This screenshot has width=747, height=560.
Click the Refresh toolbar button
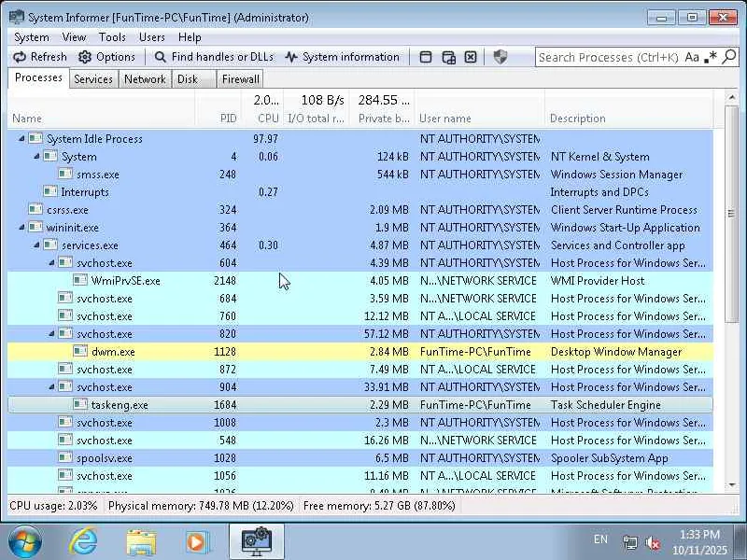[40, 57]
